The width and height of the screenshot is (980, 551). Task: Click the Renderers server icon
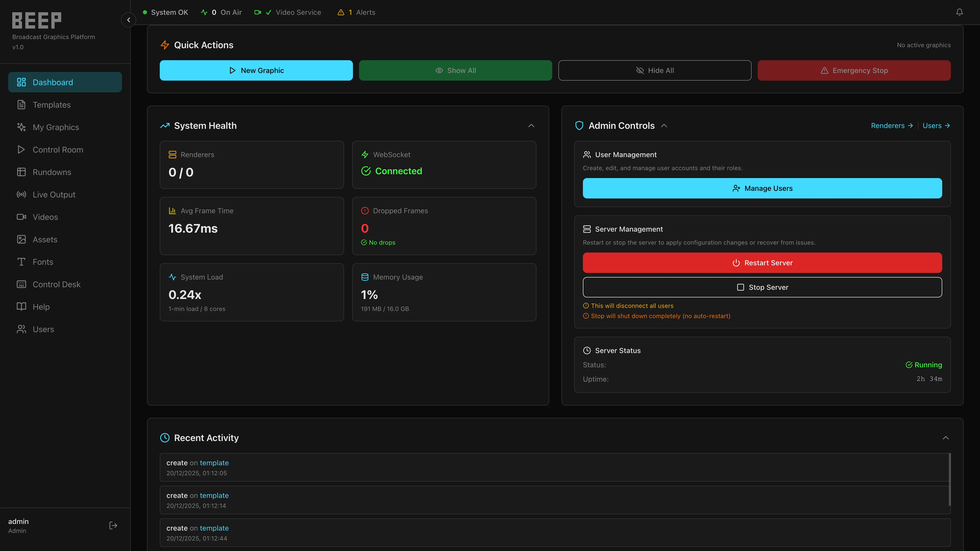tap(172, 154)
